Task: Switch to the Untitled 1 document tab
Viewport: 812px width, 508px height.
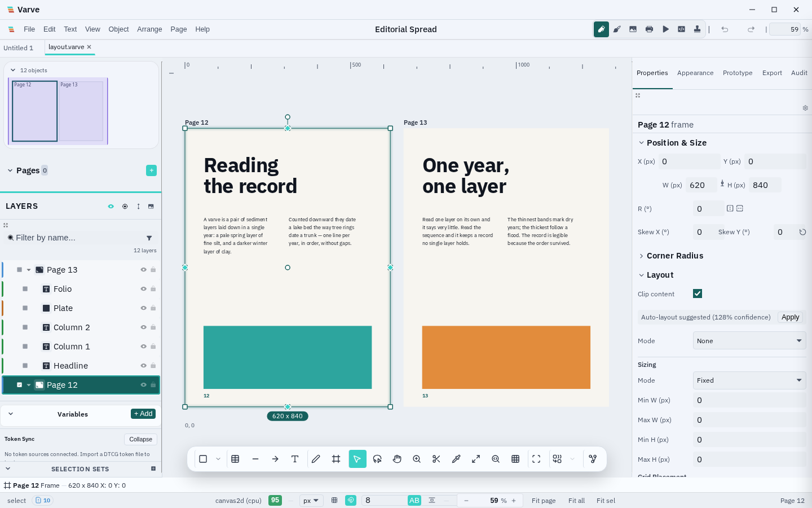Action: tap(19, 48)
